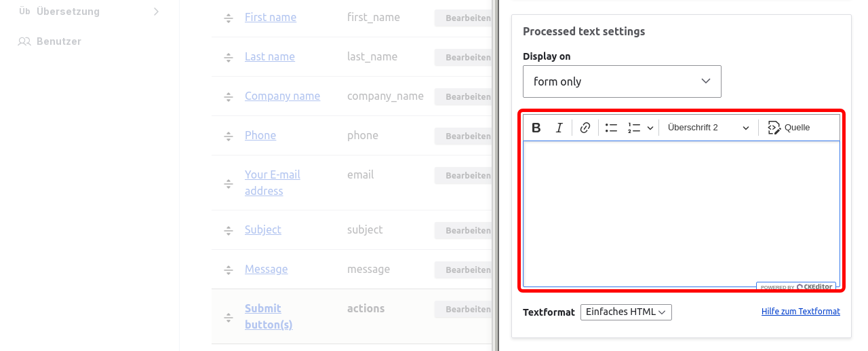Switch editor to Quelle source mode

coord(788,128)
